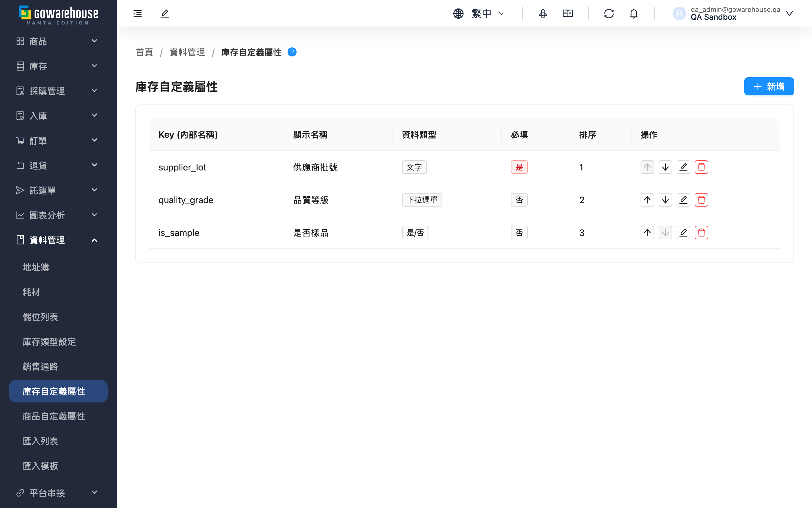The image size is (812, 508).
Task: Click the red 是 required tag
Action: 519,167
